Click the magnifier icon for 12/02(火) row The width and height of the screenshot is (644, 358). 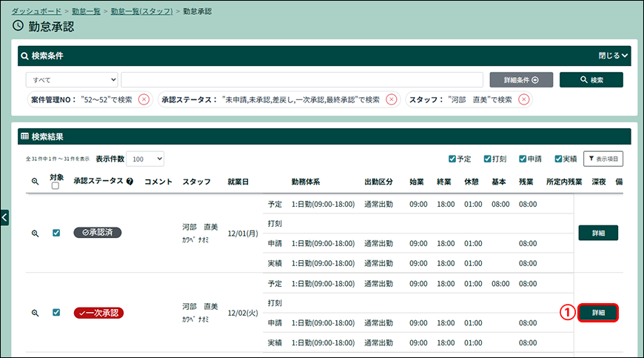(x=36, y=313)
